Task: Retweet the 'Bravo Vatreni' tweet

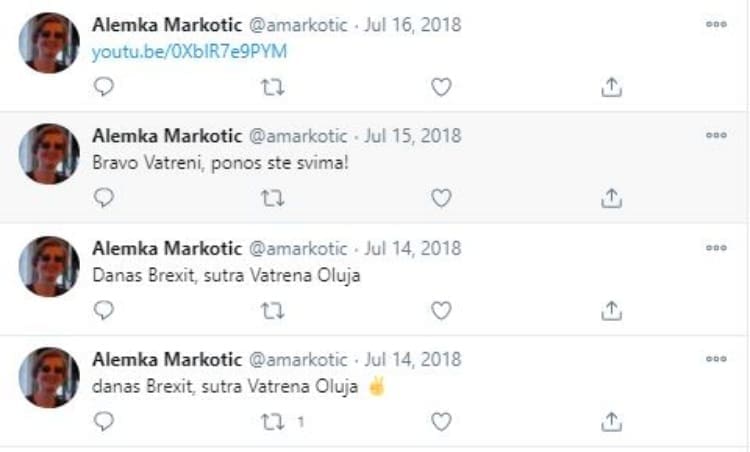Action: tap(272, 198)
